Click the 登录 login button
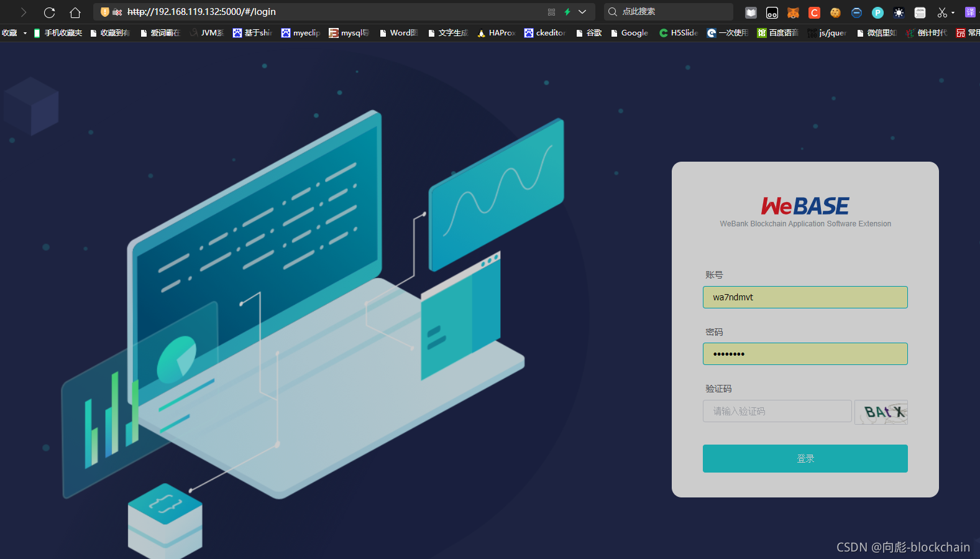980x559 pixels. pos(805,458)
